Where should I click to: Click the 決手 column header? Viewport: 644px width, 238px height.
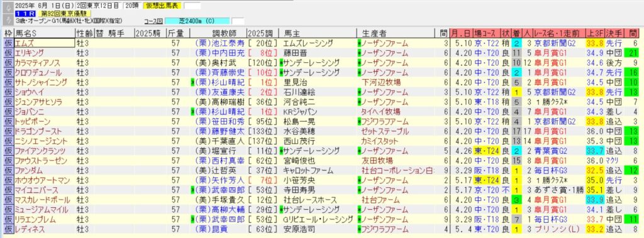615,33
